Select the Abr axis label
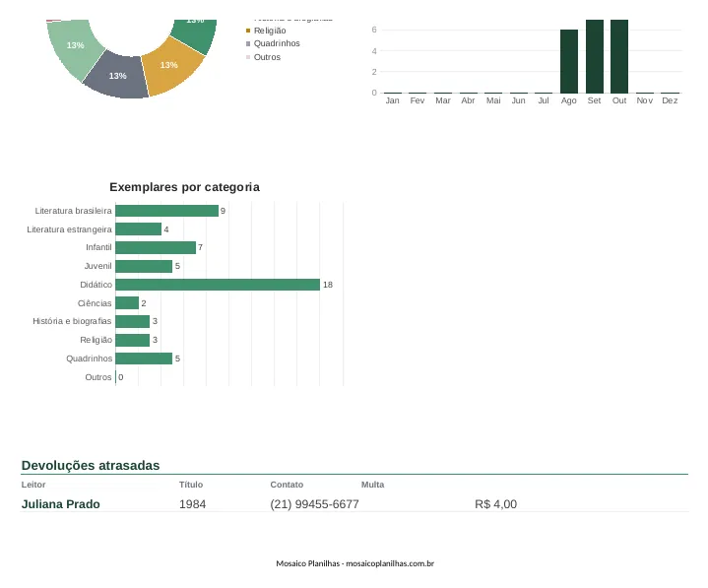708x588 pixels. pyautogui.click(x=468, y=100)
